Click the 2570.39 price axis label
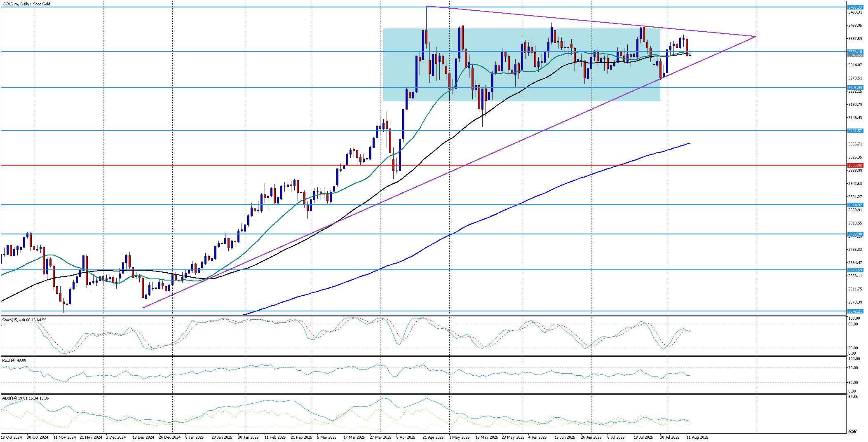 (855, 302)
